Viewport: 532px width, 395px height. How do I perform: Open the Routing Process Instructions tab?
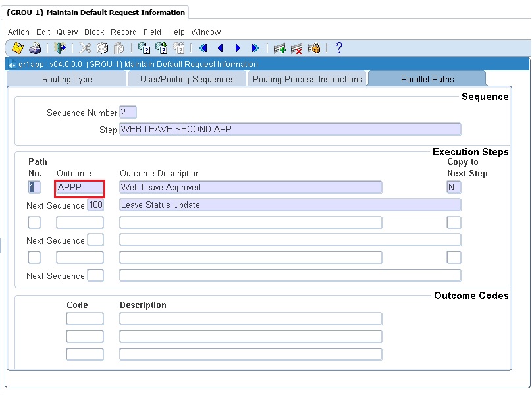click(x=307, y=79)
